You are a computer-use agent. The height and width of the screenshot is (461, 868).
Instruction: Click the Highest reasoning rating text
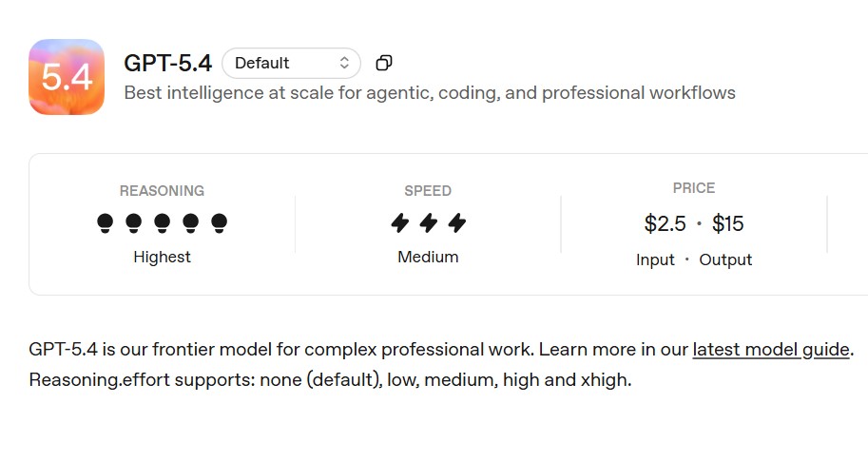point(162,257)
